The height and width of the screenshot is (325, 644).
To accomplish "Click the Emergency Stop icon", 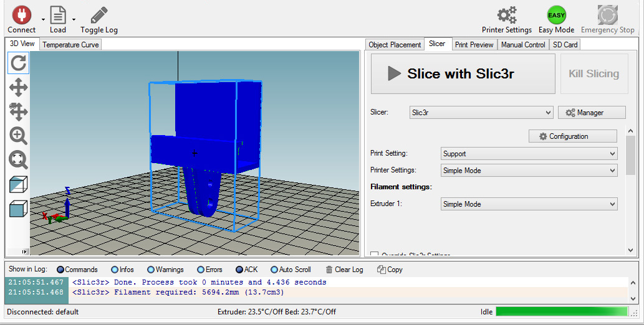I will (607, 15).
